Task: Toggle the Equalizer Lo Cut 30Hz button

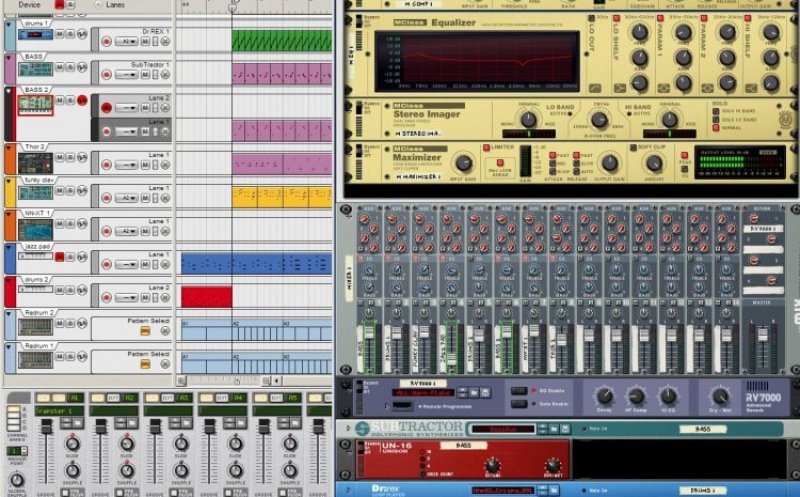Action: pyautogui.click(x=591, y=18)
